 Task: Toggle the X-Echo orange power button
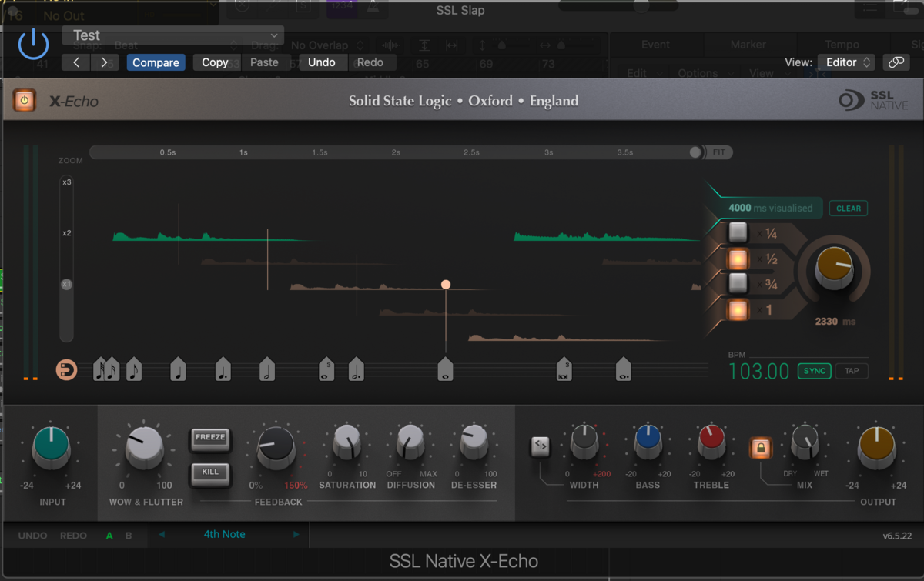point(25,100)
